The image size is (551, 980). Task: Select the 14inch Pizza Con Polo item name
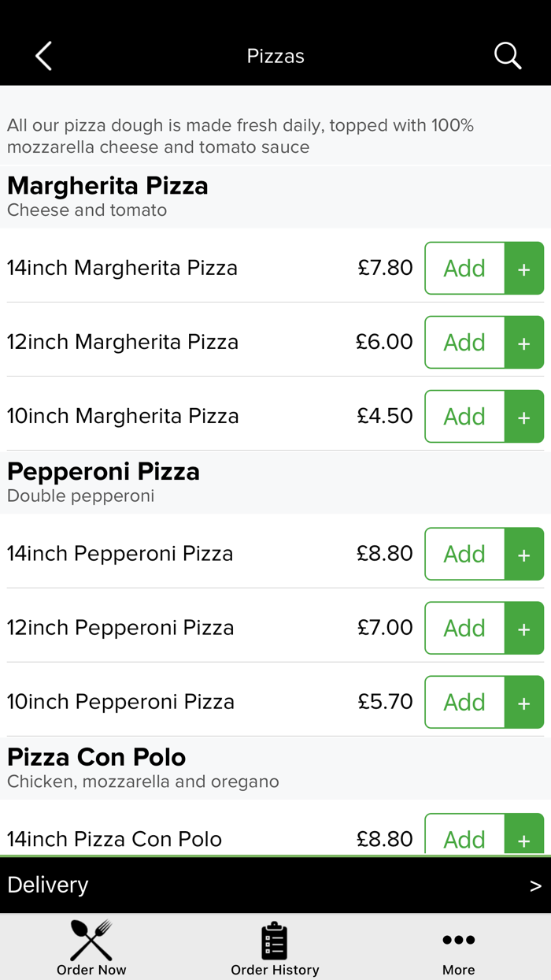click(115, 839)
